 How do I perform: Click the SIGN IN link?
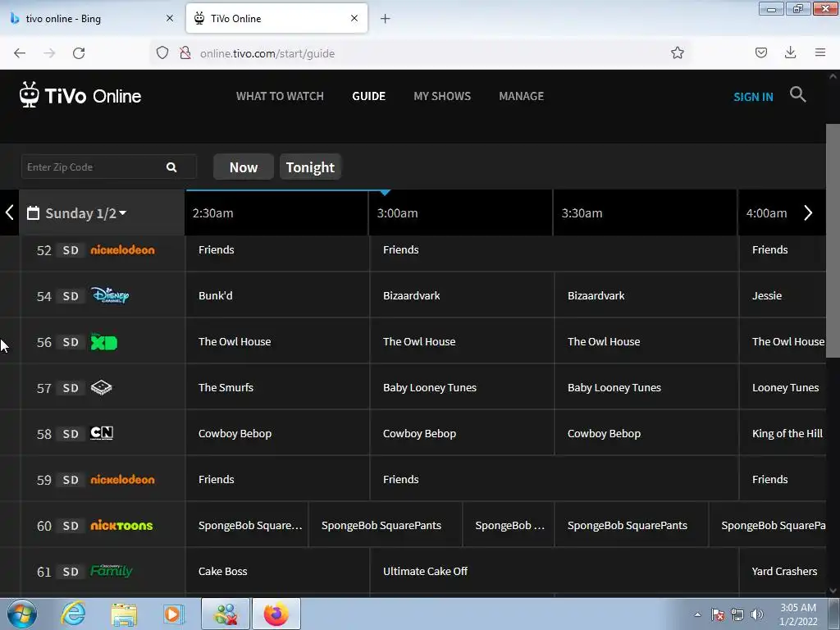(753, 97)
